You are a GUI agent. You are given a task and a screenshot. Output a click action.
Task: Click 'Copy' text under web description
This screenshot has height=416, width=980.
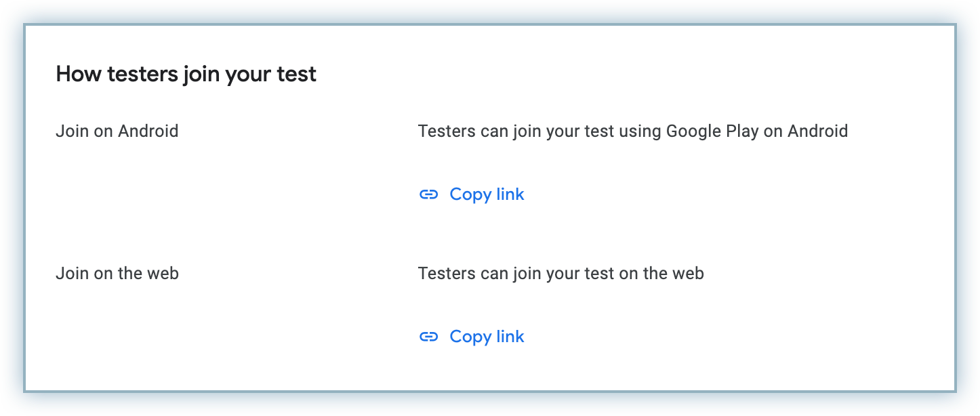tap(470, 337)
